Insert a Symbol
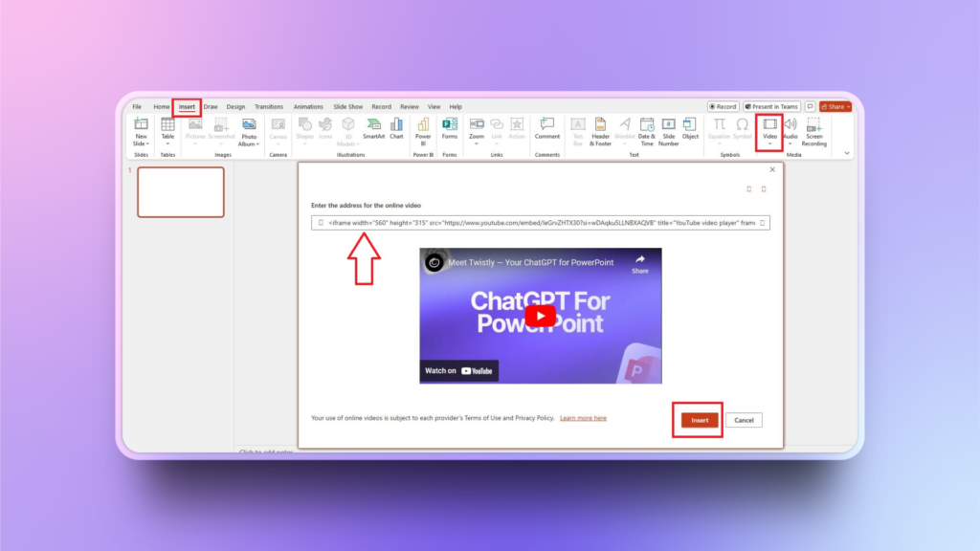Viewport: 980px width, 551px height. [743, 129]
